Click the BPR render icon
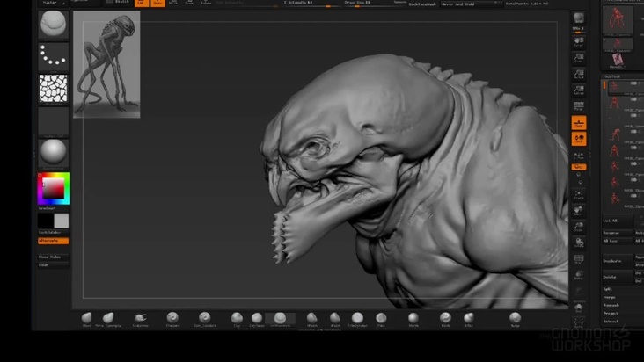644x362 pixels. (x=579, y=18)
